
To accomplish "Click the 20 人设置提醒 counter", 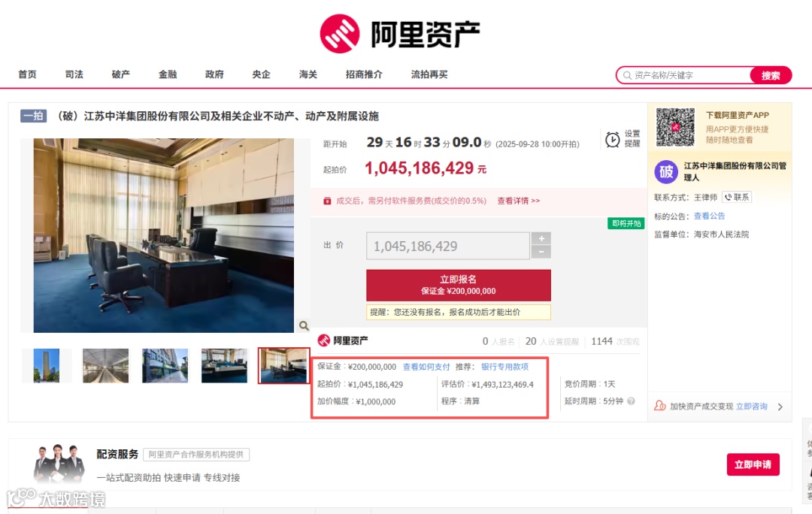I will point(552,342).
